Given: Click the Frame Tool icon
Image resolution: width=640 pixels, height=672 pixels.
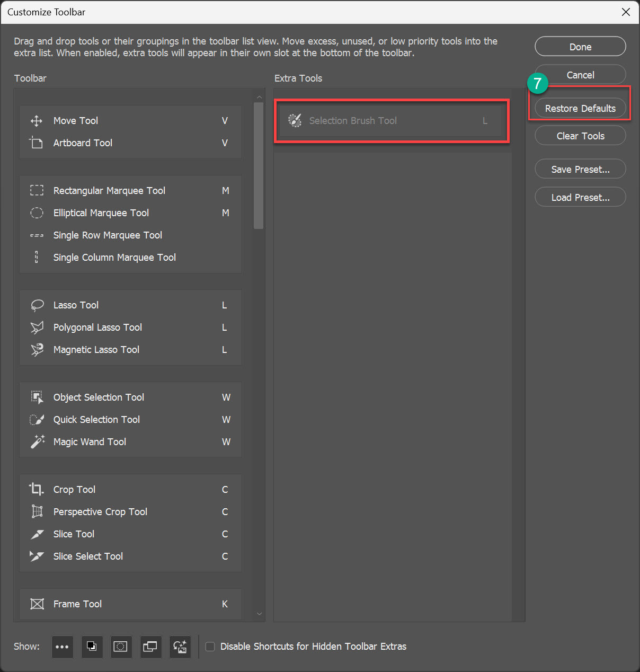Looking at the screenshot, I should [37, 604].
